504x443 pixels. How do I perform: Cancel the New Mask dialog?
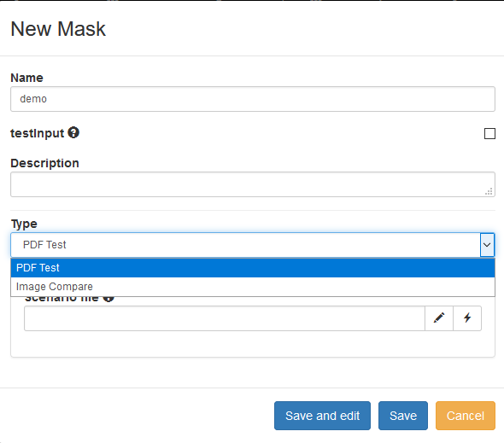tap(465, 416)
